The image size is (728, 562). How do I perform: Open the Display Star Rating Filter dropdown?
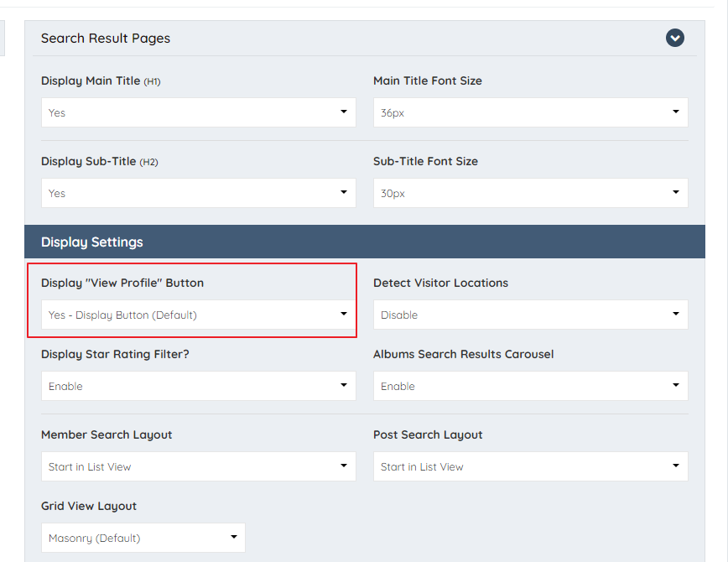pos(198,386)
